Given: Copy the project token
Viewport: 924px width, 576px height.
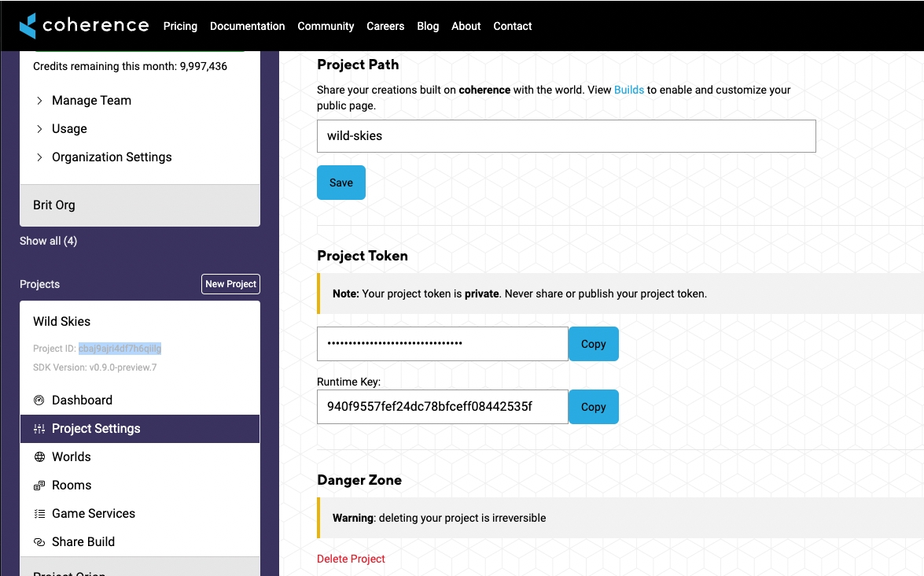Looking at the screenshot, I should [593, 344].
